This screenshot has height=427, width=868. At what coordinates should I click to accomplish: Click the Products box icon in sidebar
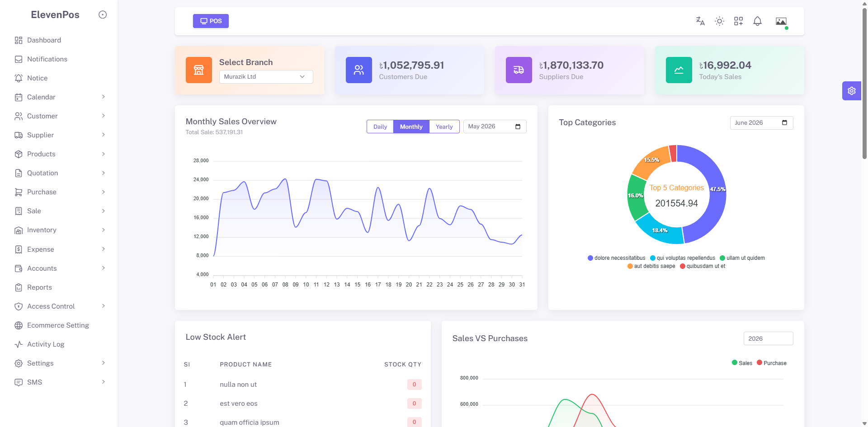(19, 154)
